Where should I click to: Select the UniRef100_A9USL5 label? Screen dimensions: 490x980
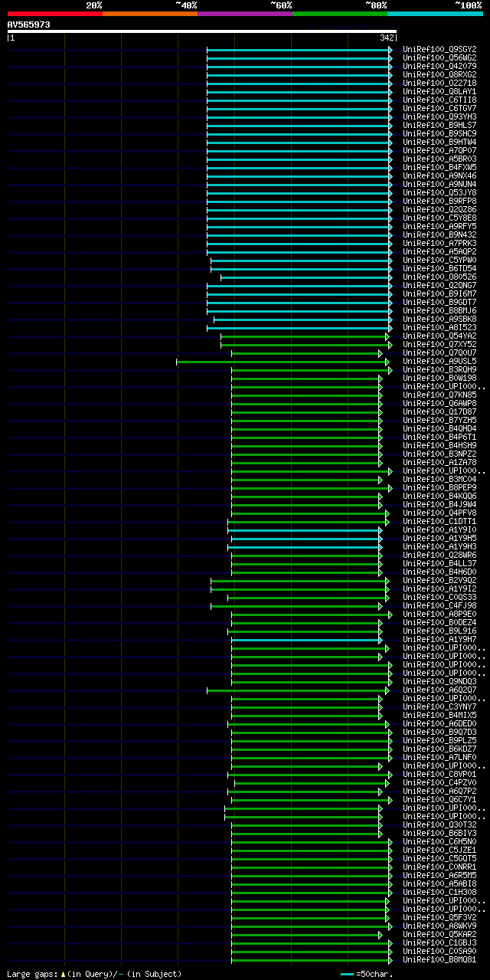point(439,361)
